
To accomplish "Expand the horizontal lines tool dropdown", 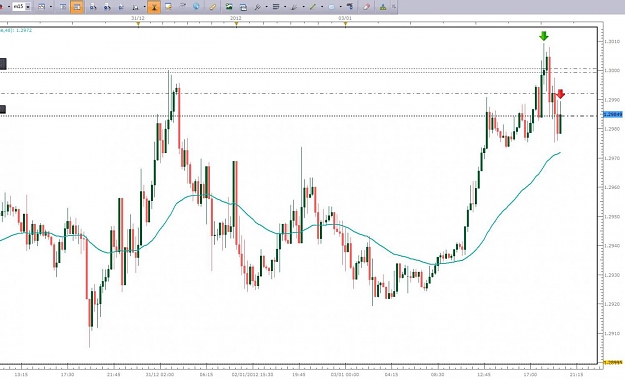I will pyautogui.click(x=285, y=7).
